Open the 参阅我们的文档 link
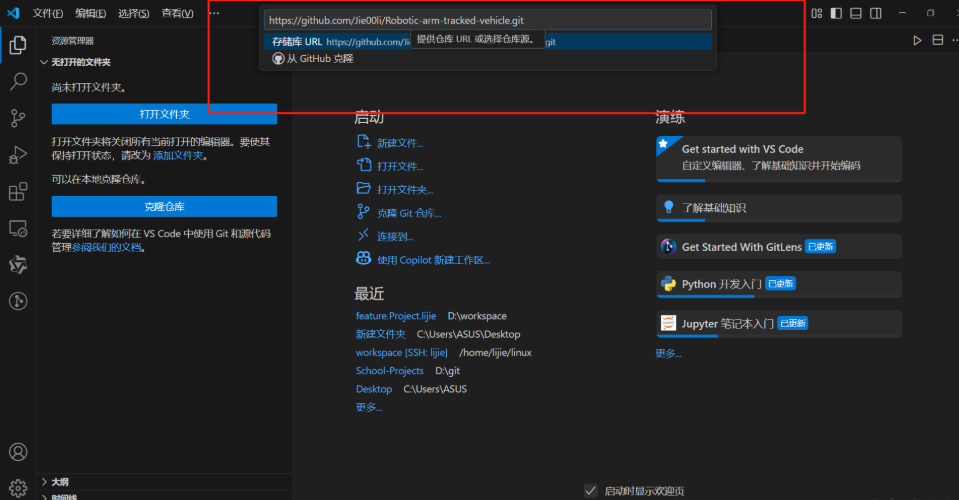959x500 pixels. pyautogui.click(x=106, y=248)
